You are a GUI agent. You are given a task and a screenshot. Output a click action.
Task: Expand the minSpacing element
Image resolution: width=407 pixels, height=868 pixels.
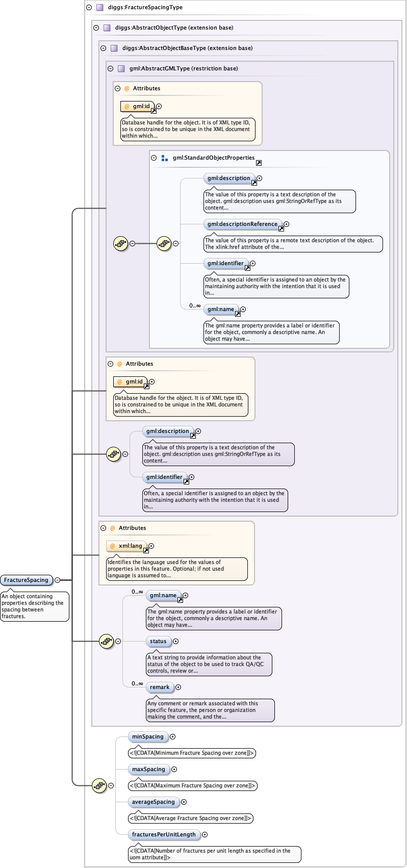[x=172, y=736]
